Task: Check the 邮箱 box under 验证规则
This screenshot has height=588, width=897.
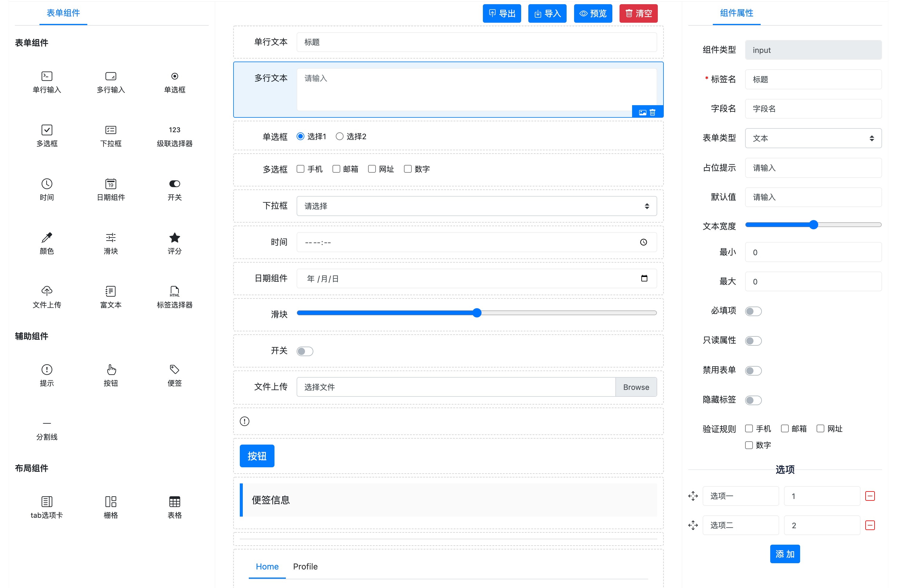Action: [x=785, y=429]
